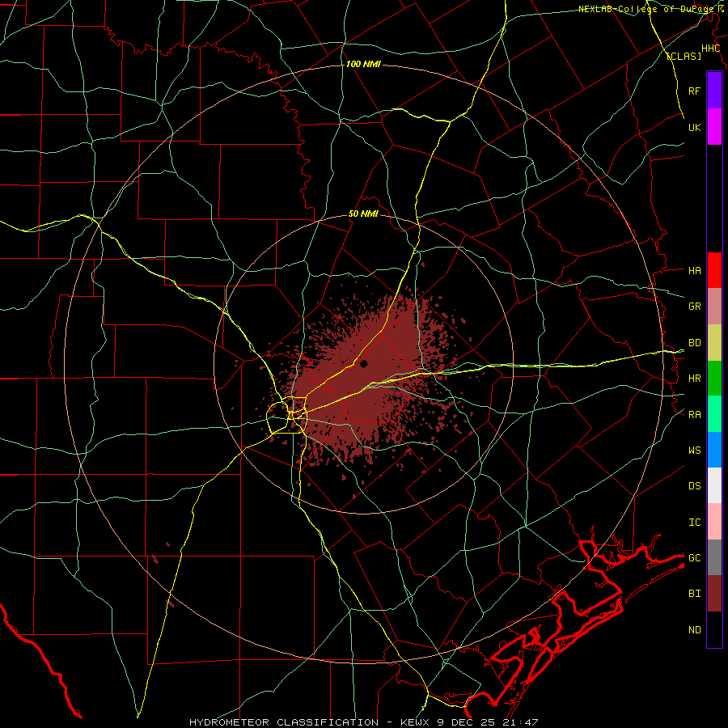
Task: Click the DS white legend swatch
Action: tap(714, 485)
